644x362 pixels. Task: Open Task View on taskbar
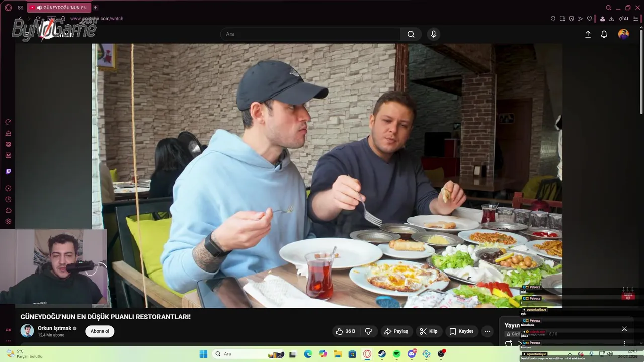point(293,354)
